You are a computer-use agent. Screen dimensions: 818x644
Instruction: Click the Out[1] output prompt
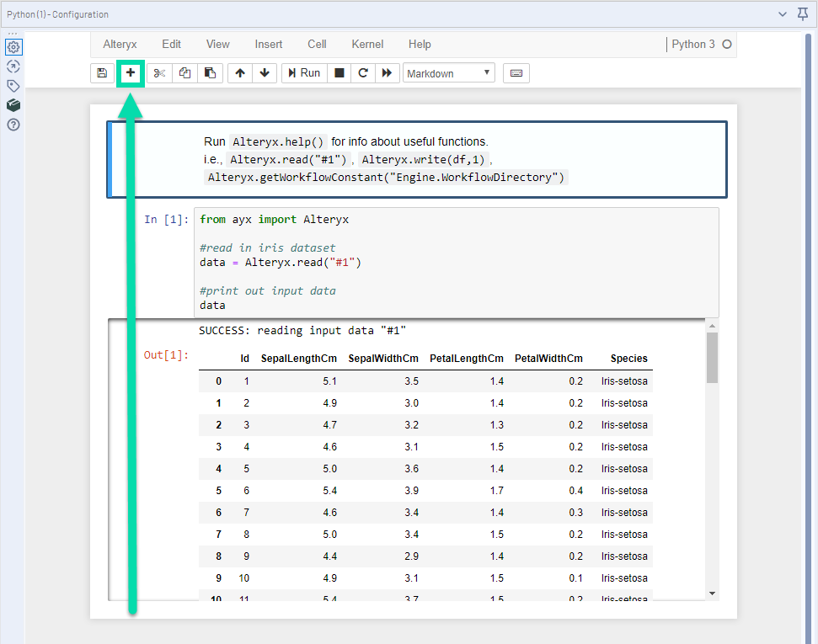166,355
